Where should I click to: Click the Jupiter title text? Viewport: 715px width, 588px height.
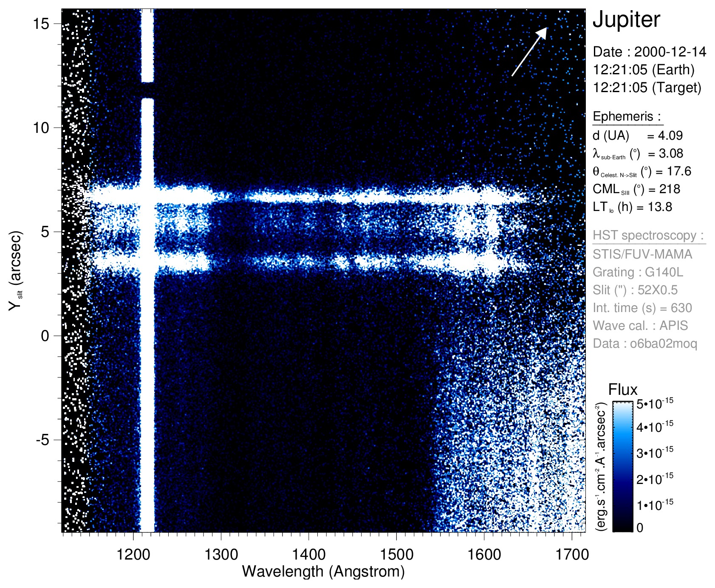pyautogui.click(x=626, y=20)
